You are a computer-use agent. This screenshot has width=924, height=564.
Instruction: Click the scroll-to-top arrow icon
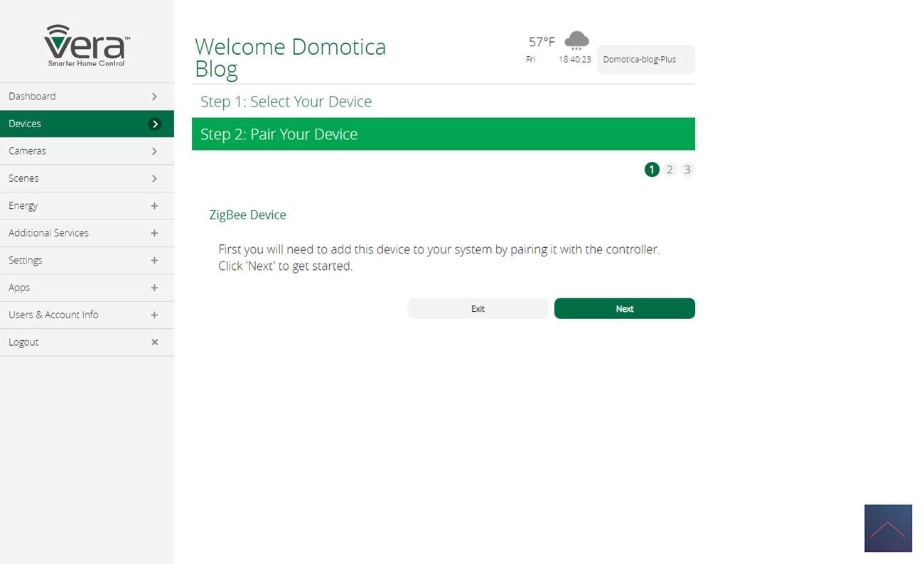point(888,528)
